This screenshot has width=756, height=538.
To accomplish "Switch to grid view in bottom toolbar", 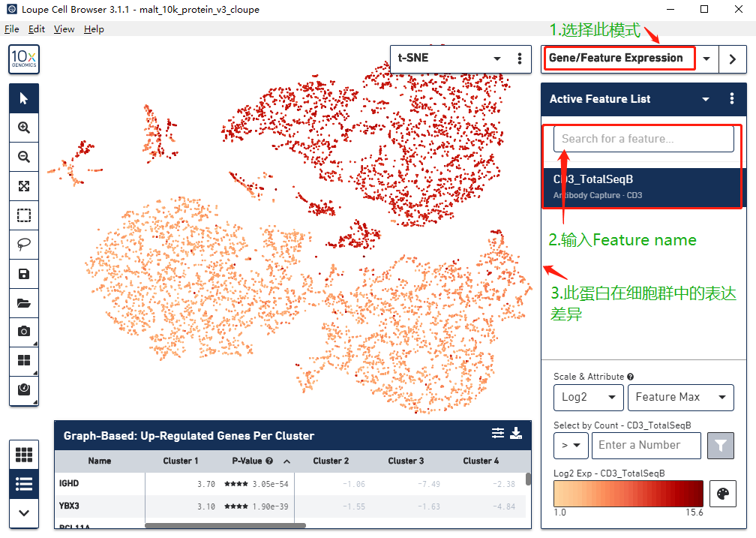I will 23,454.
